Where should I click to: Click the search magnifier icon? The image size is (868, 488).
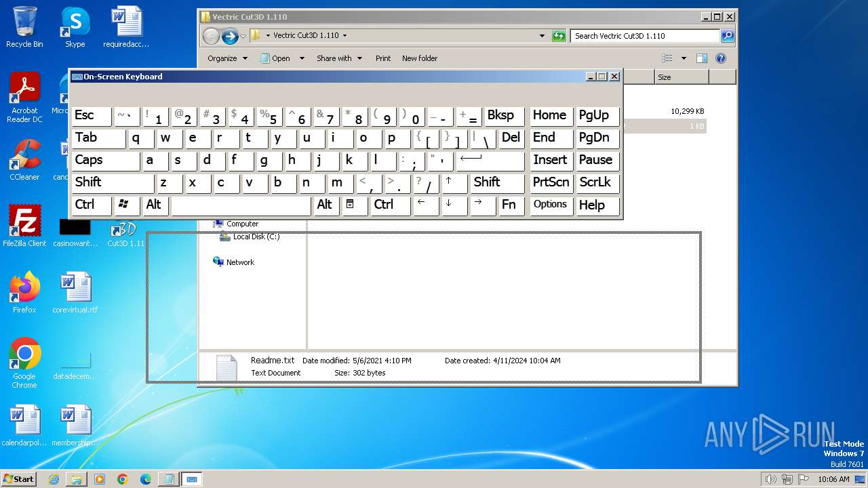727,36
